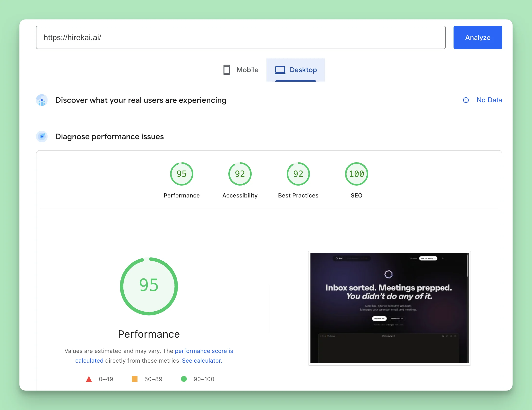Jump to the Accessibility 92 score gauge
The width and height of the screenshot is (532, 410).
(x=240, y=174)
